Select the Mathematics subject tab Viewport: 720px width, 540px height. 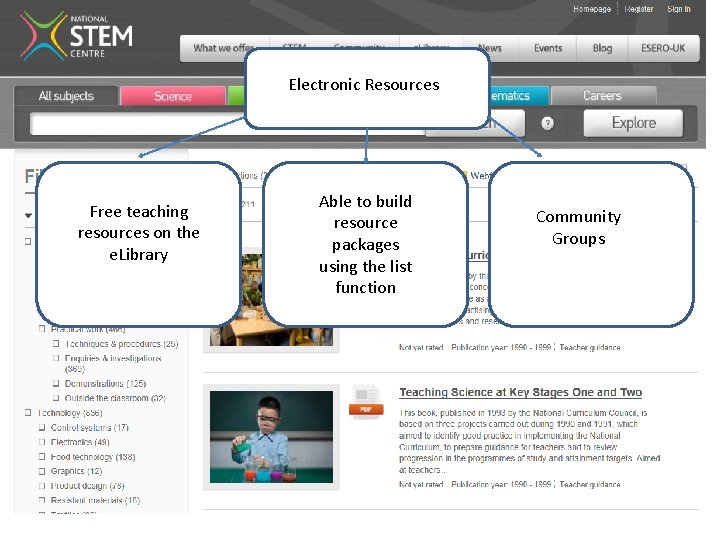pyautogui.click(x=519, y=96)
